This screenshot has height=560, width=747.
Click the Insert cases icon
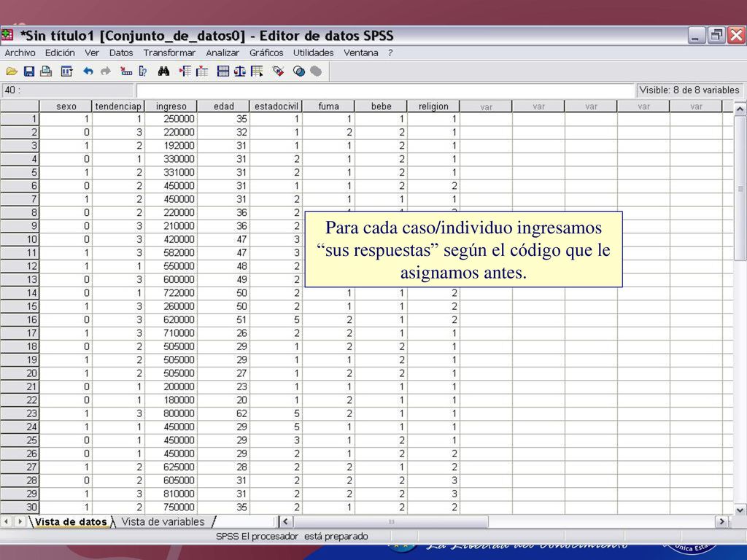tap(185, 71)
